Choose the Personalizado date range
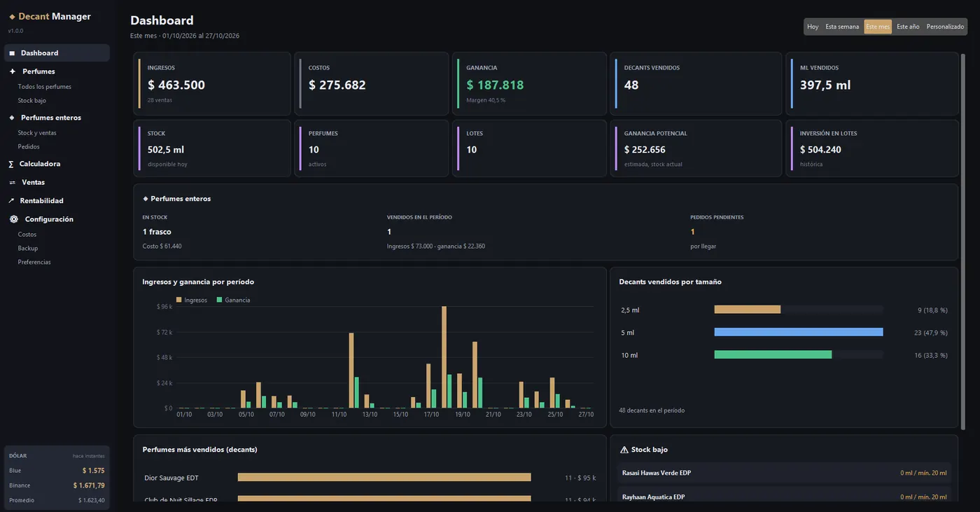Viewport: 980px width, 512px height. tap(945, 27)
